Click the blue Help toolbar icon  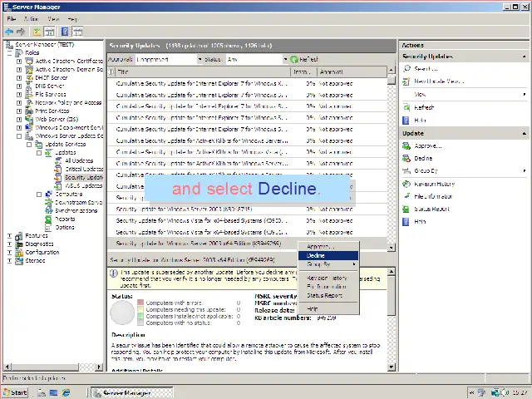[65, 32]
